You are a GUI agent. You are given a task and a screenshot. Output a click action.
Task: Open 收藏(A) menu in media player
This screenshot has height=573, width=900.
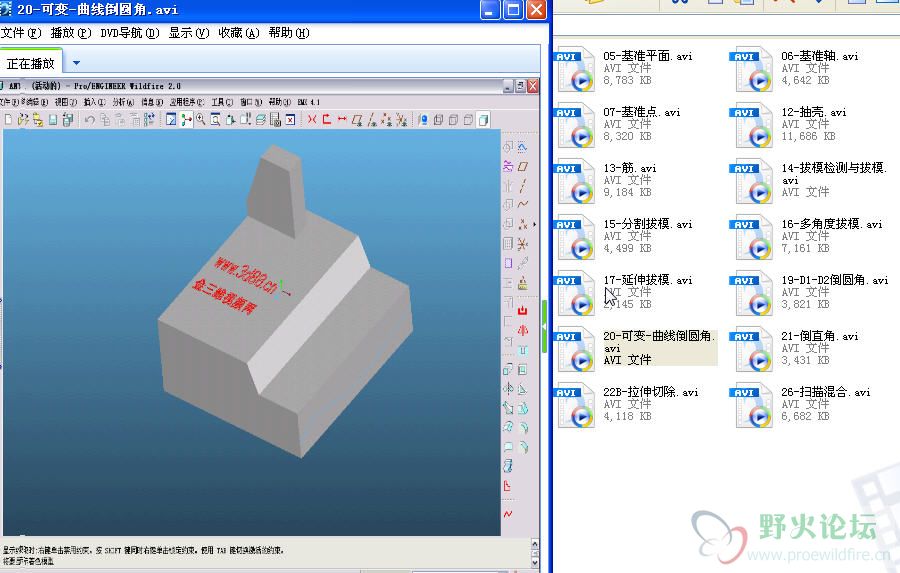pos(239,33)
